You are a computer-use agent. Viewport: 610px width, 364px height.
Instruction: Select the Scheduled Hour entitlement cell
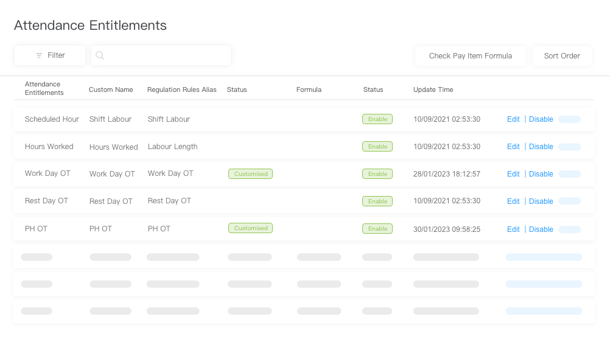tap(52, 119)
